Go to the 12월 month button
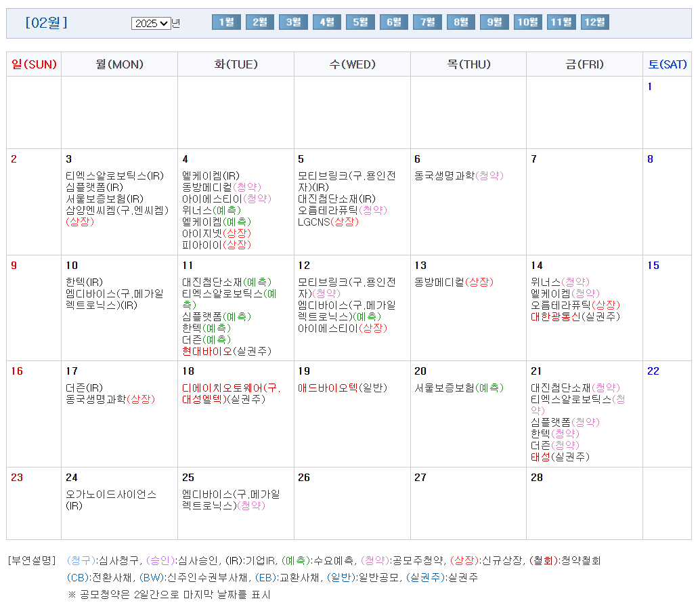Screen dimensions: 700x603 [x=594, y=22]
